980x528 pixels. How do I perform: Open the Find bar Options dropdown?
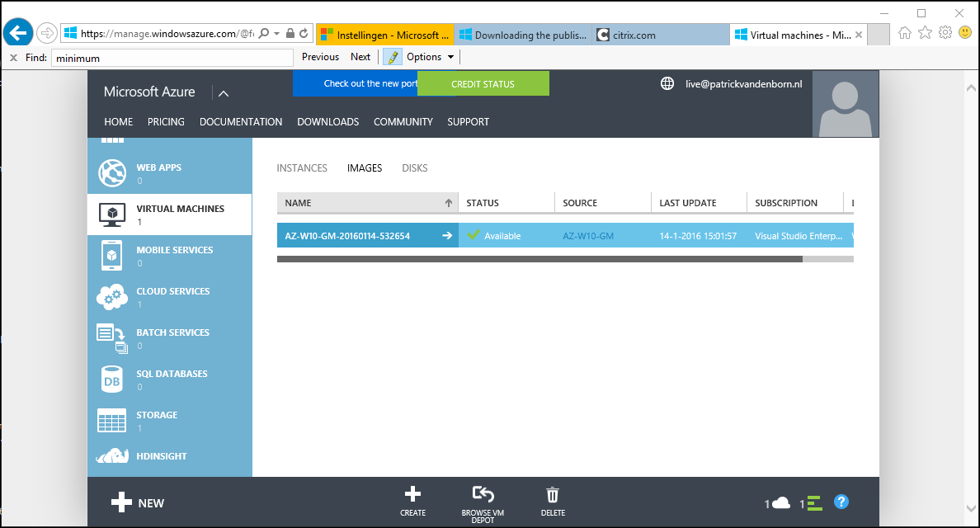point(430,57)
